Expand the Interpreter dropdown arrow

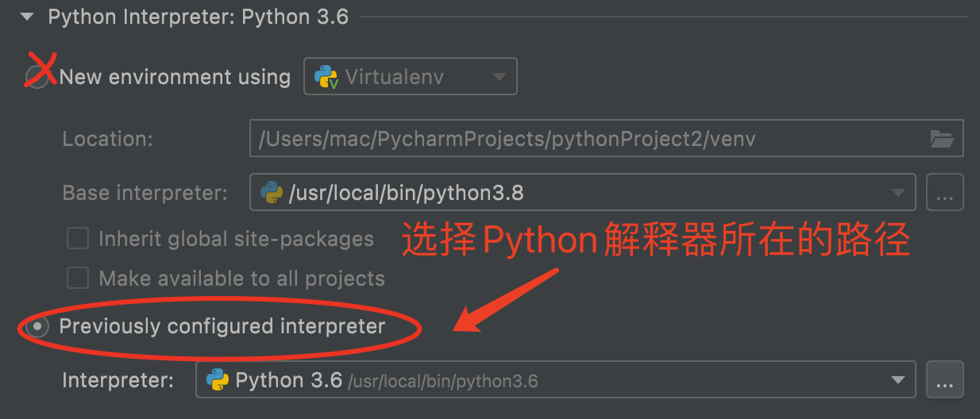click(x=898, y=380)
